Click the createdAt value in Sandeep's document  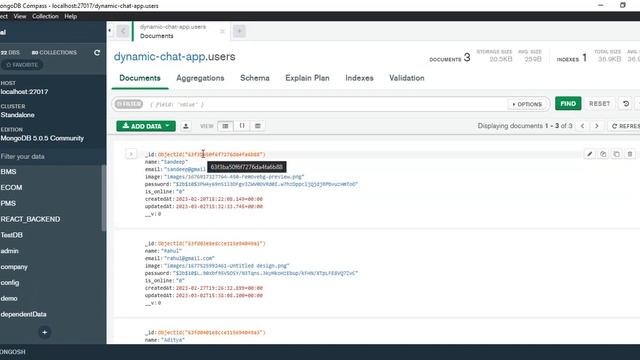219,199
